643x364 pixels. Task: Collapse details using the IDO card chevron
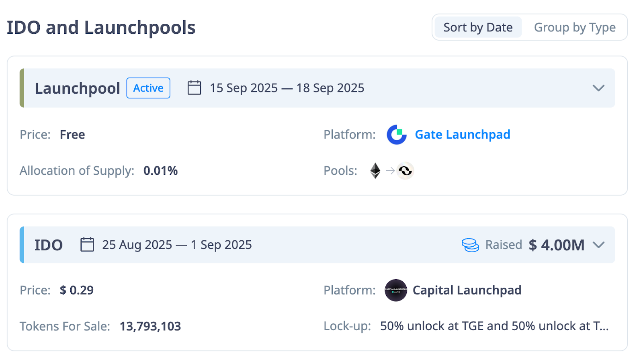[599, 245]
